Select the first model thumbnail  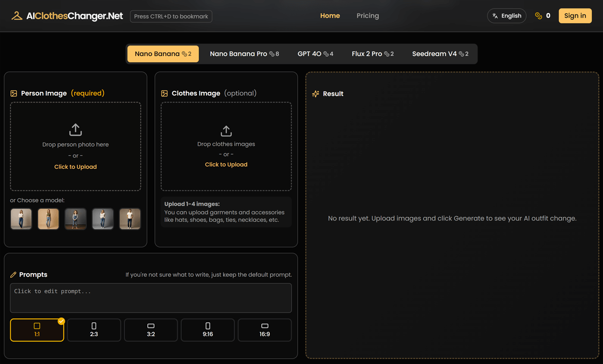click(x=21, y=218)
